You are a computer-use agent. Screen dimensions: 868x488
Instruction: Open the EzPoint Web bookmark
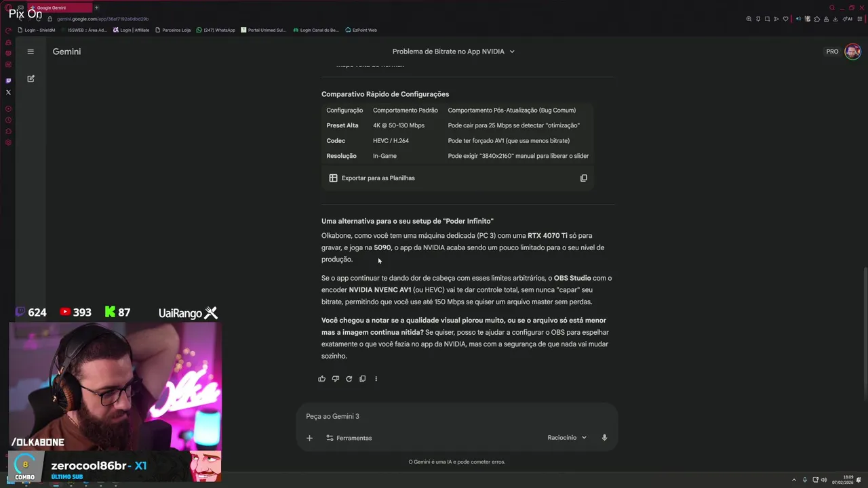(x=361, y=30)
